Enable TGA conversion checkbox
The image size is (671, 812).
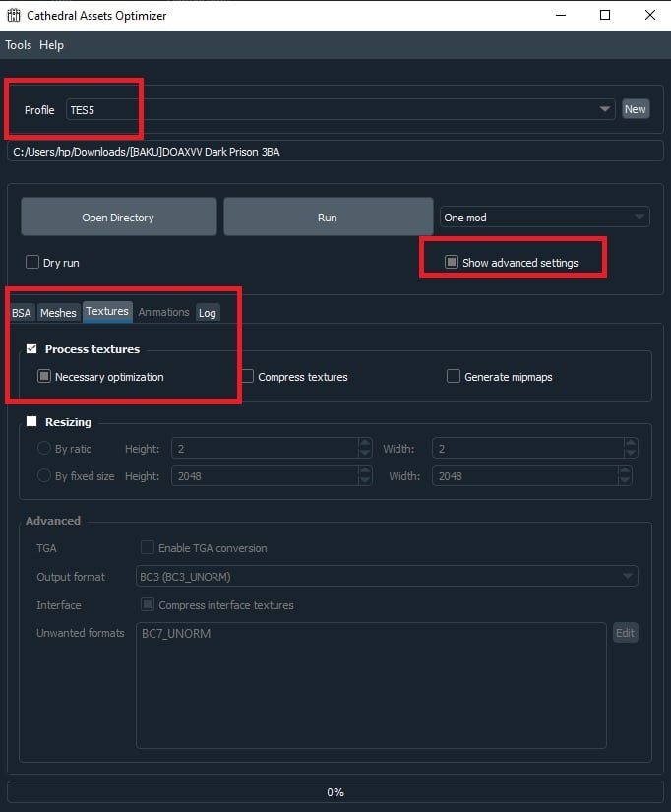coord(147,547)
